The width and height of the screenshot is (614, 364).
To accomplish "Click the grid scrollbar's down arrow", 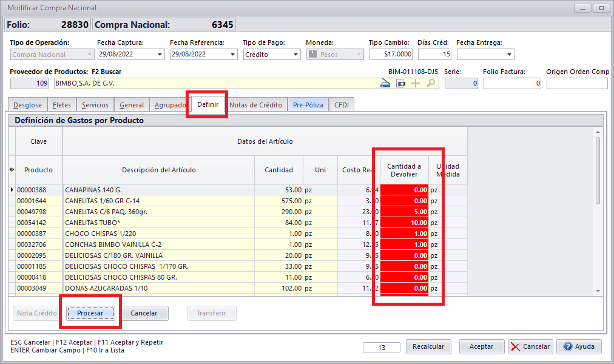I will (598, 291).
